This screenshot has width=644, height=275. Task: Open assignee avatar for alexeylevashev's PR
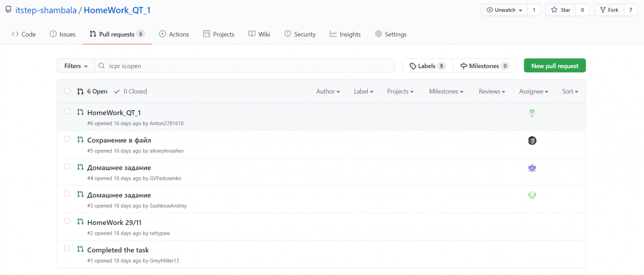tap(532, 141)
